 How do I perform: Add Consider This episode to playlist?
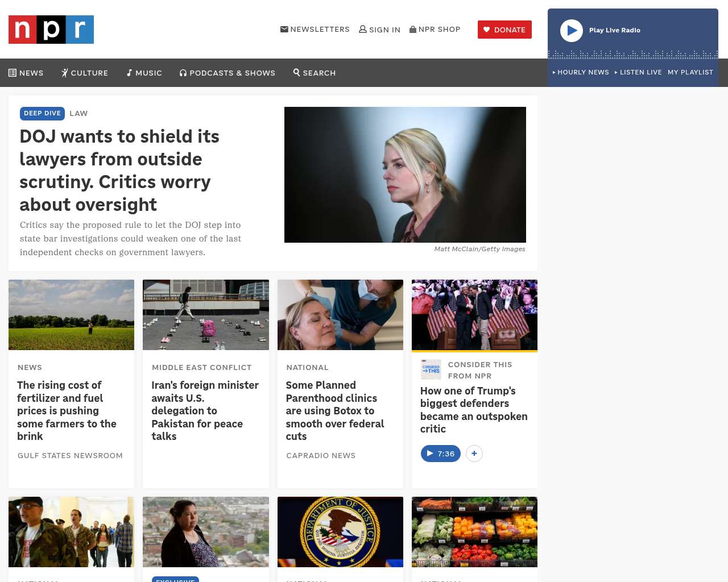click(x=474, y=454)
